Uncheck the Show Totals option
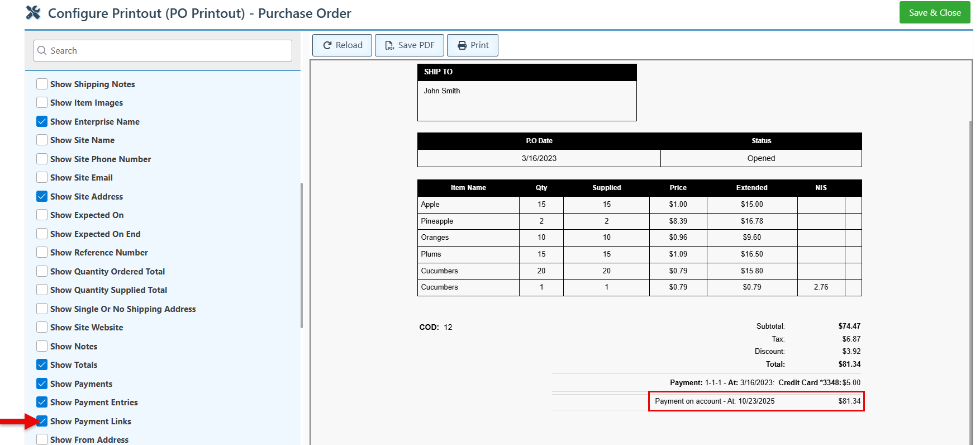The width and height of the screenshot is (980, 445). click(x=42, y=365)
